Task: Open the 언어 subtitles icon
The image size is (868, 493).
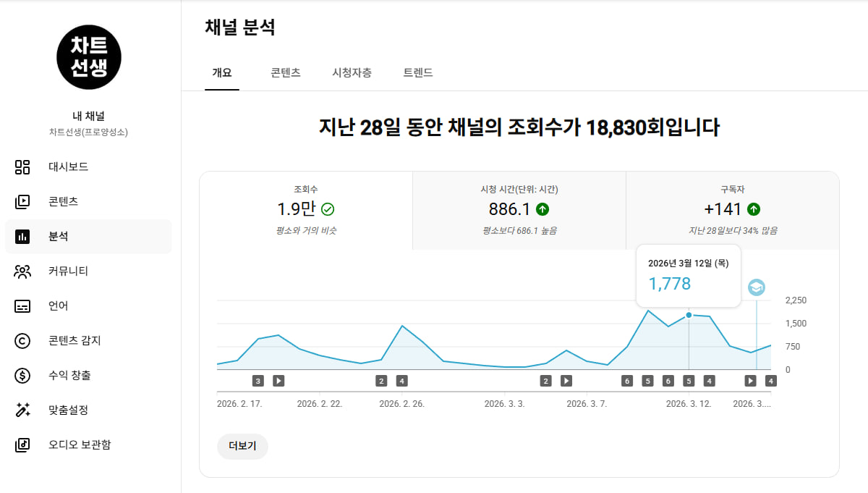Action: tap(22, 306)
